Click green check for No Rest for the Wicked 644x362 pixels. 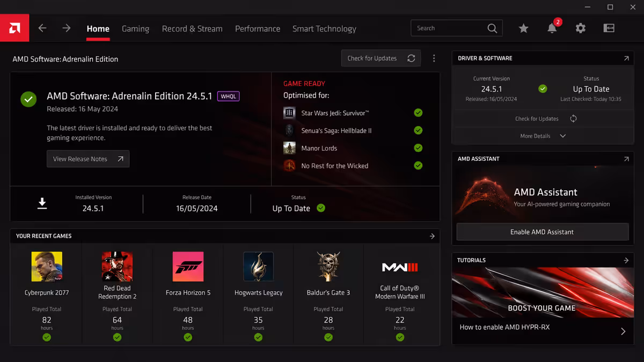pyautogui.click(x=418, y=166)
